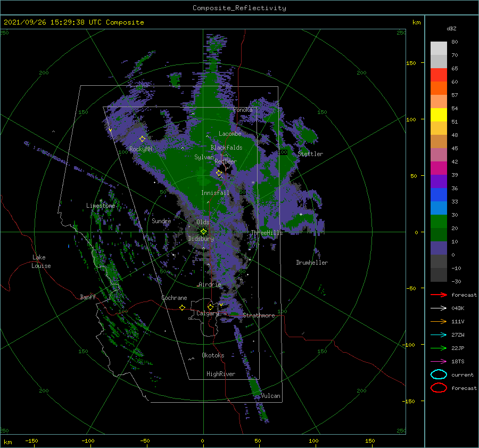The image size is (479, 448).
Task: Select the cyan 27ZW arrow icon
Action: click(439, 335)
